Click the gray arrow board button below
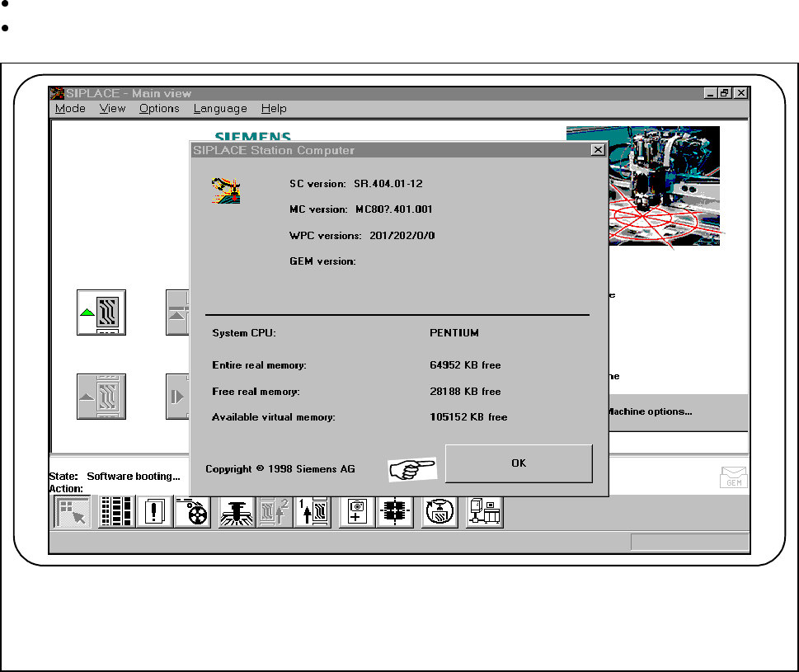799x672 pixels. tap(101, 397)
